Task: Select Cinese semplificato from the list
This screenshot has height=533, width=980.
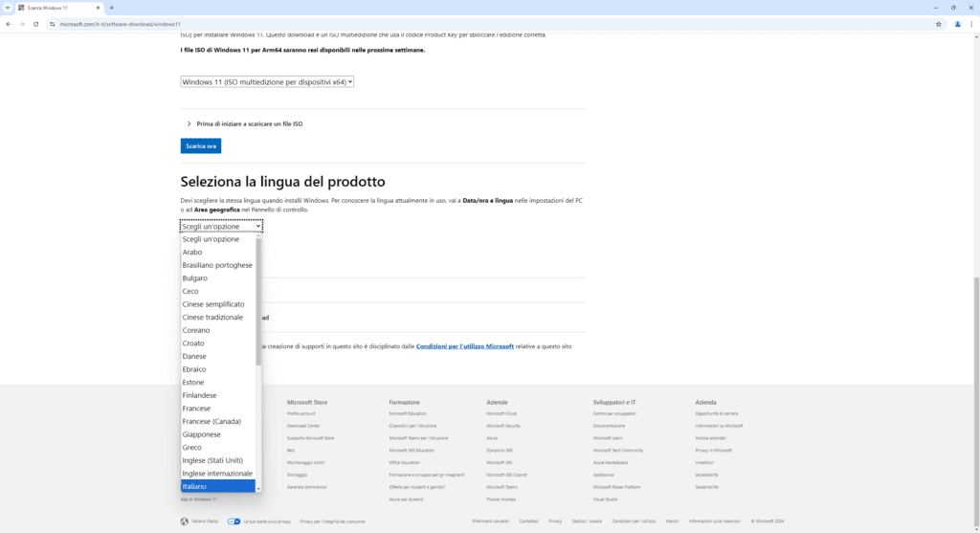Action: 218,304
